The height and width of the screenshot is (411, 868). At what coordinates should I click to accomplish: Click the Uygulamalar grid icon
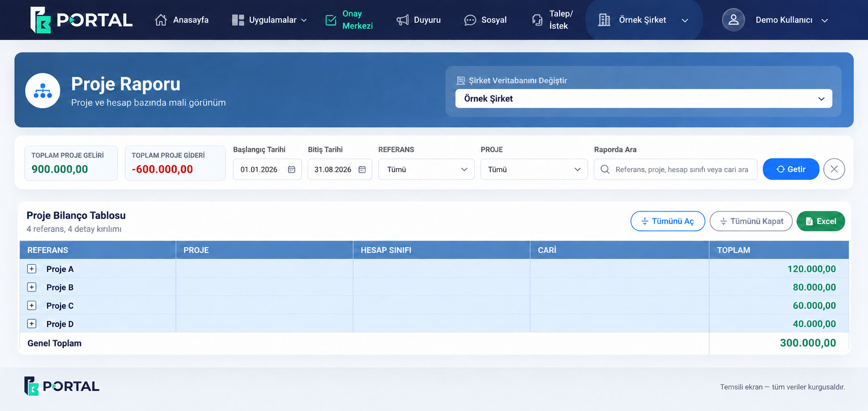click(x=238, y=20)
